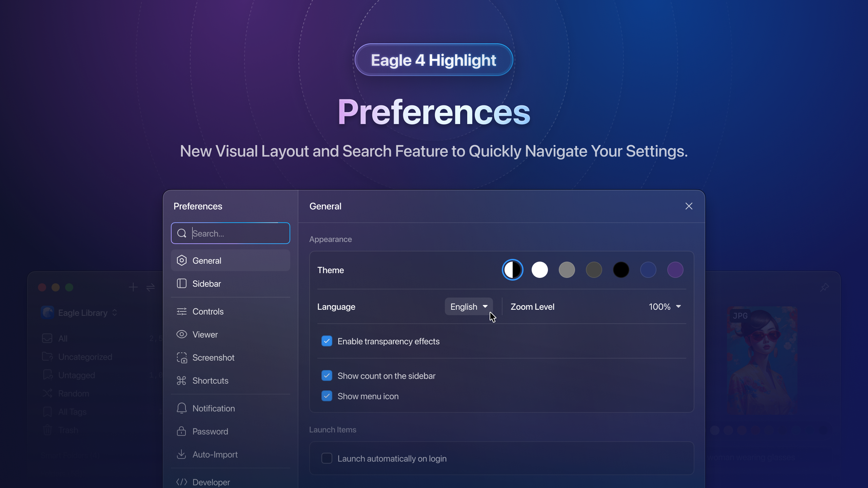
Task: Open the Zoom Level dropdown at 100%
Action: point(665,306)
